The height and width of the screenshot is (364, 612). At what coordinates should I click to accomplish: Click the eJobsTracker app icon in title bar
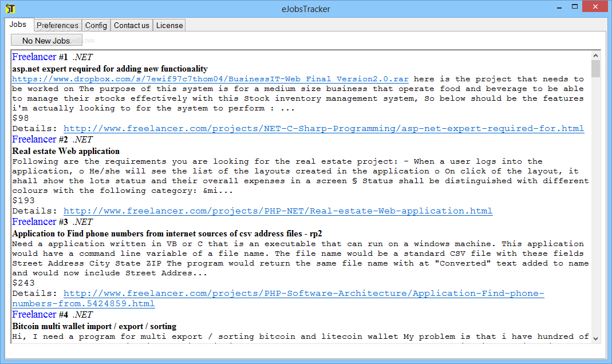point(10,9)
